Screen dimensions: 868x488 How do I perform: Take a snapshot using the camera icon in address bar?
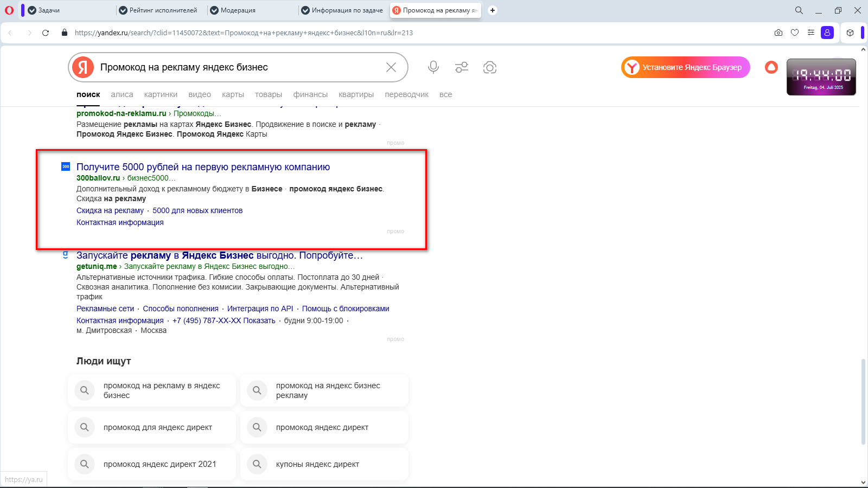click(778, 33)
